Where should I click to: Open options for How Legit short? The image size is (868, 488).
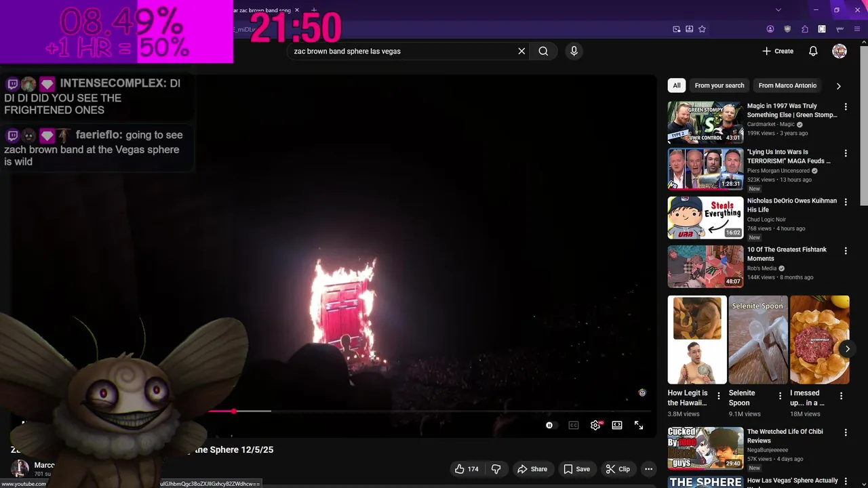[x=719, y=396]
